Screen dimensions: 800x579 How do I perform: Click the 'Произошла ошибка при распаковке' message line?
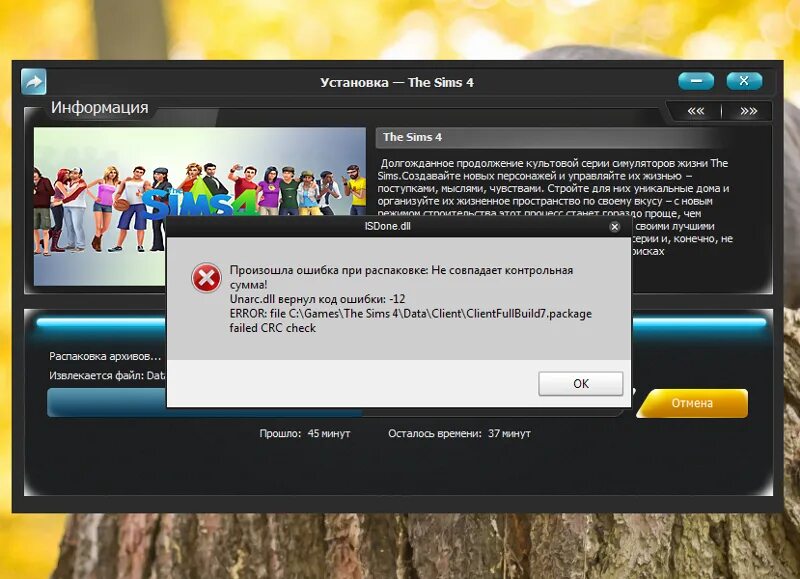[401, 270]
